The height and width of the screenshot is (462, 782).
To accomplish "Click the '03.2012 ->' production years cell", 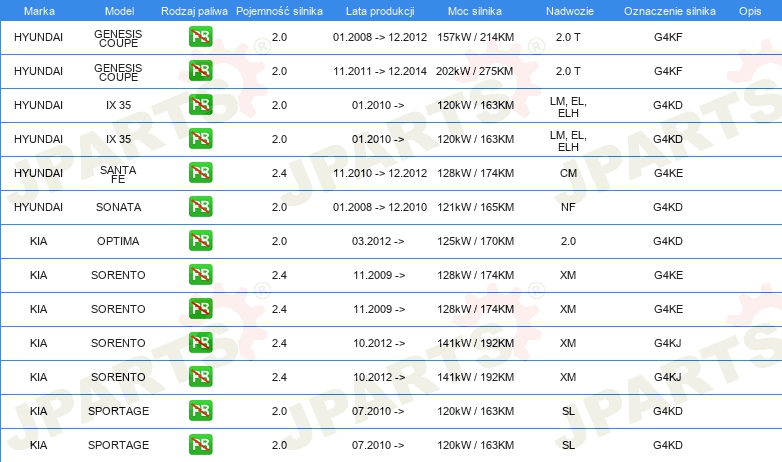I will pyautogui.click(x=378, y=241).
